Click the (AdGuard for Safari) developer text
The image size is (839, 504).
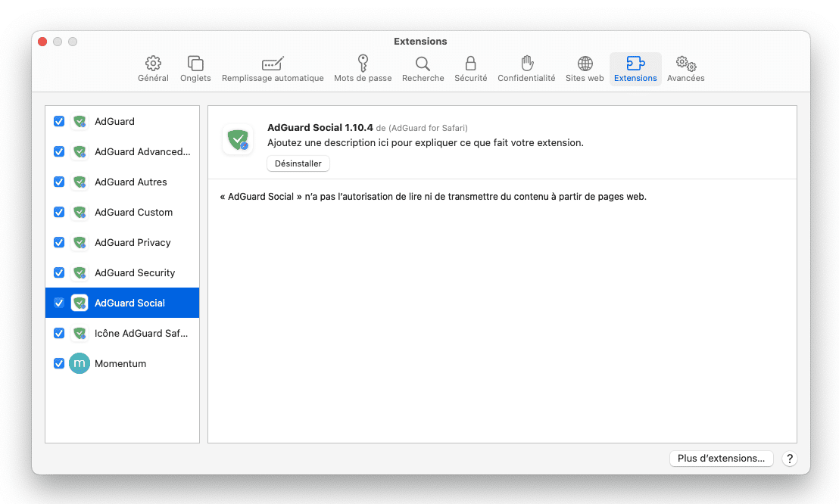tap(428, 128)
